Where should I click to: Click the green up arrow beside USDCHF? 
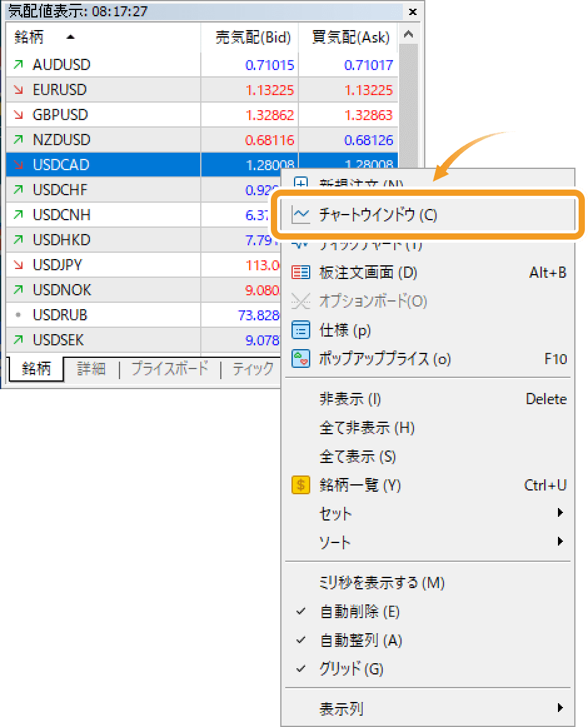(x=19, y=190)
